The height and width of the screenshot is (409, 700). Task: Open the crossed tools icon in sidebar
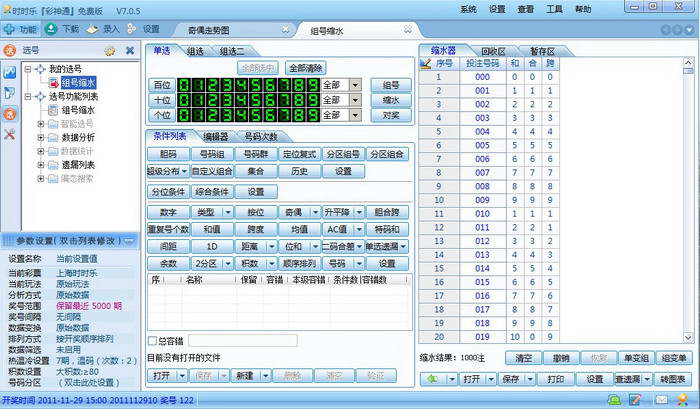(x=10, y=134)
